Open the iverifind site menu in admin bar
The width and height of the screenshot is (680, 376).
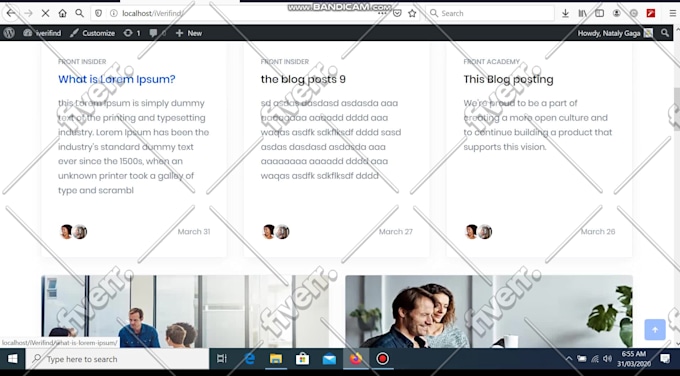click(42, 33)
